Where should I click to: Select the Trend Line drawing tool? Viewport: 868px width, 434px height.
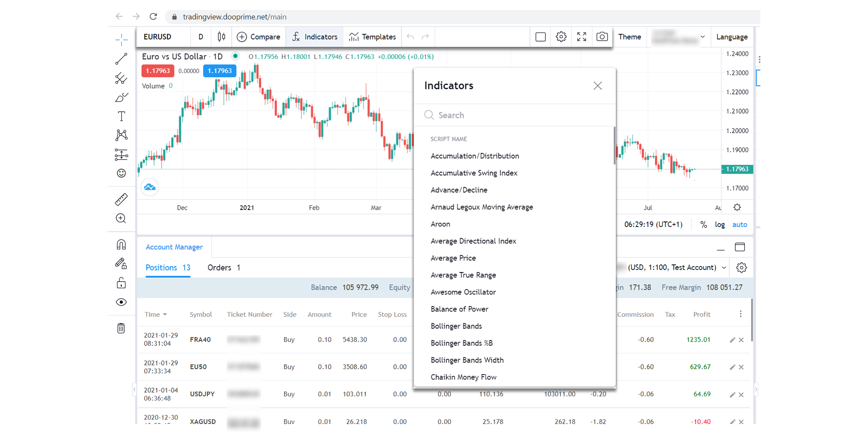click(122, 59)
